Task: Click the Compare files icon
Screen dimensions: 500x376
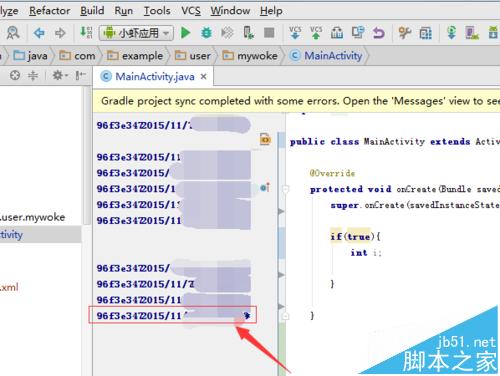Action: pyautogui.click(x=358, y=33)
